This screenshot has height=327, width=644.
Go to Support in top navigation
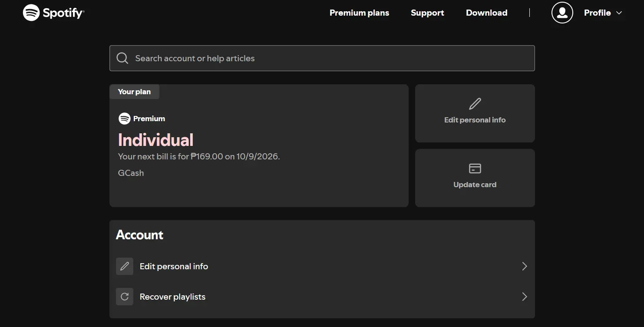pyautogui.click(x=427, y=13)
